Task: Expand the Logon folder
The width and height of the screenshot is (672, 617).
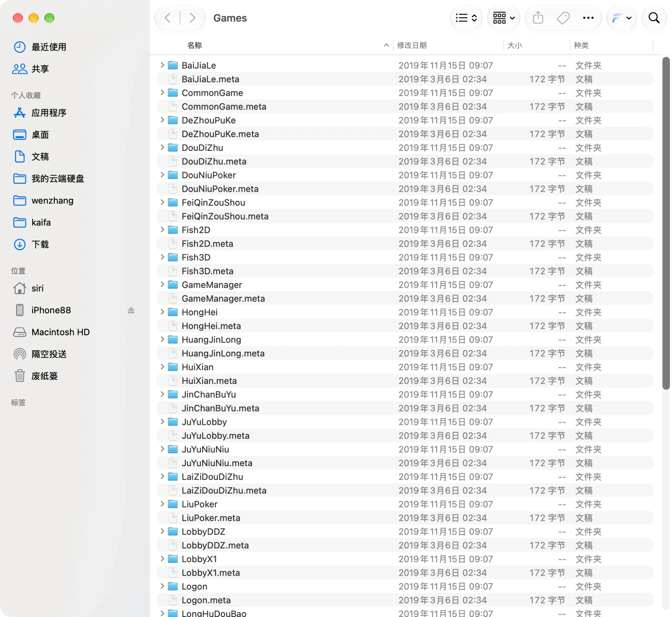Action: 162,586
